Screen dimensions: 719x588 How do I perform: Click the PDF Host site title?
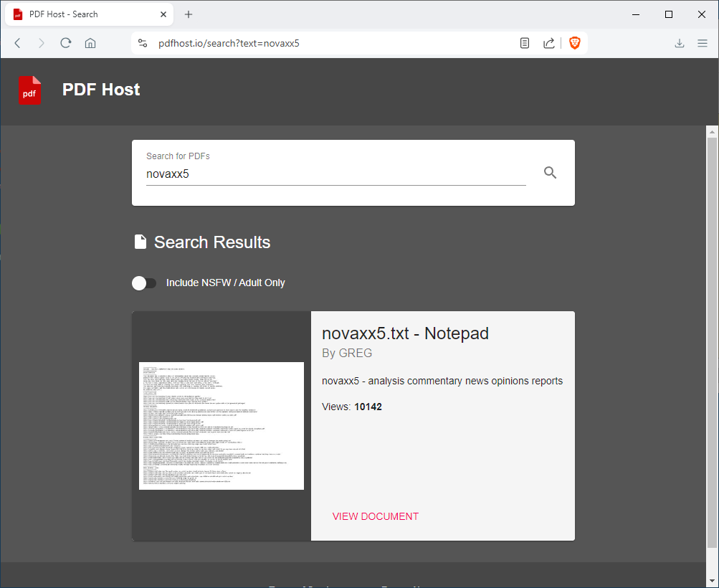click(x=101, y=90)
